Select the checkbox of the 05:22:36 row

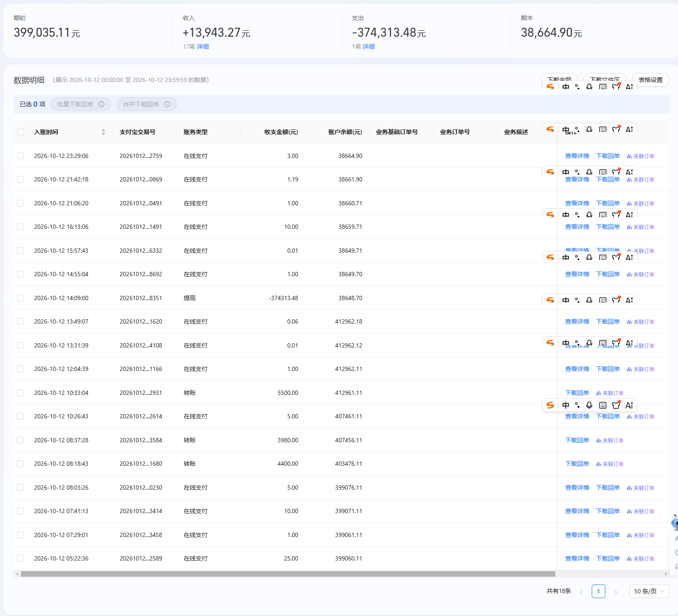(21, 558)
